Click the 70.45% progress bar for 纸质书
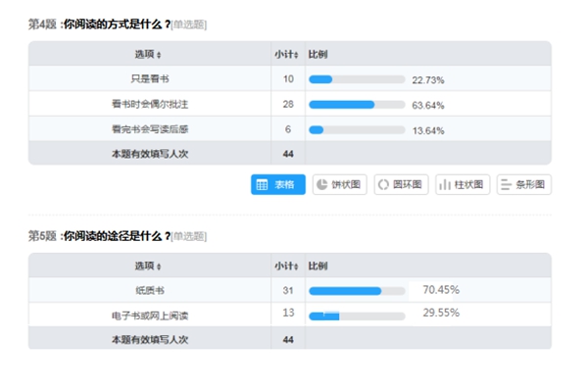The height and width of the screenshot is (388, 588). coord(357,291)
